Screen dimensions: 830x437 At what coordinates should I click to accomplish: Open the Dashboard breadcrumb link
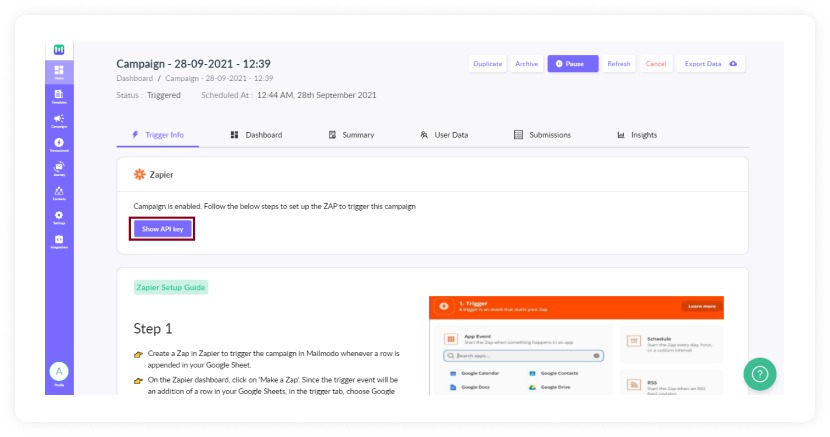coord(134,78)
